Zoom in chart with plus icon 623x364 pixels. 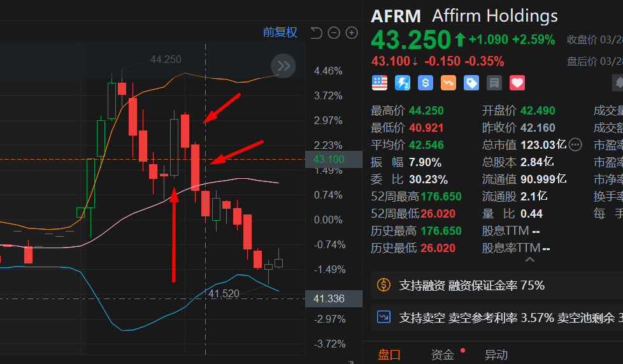[352, 32]
